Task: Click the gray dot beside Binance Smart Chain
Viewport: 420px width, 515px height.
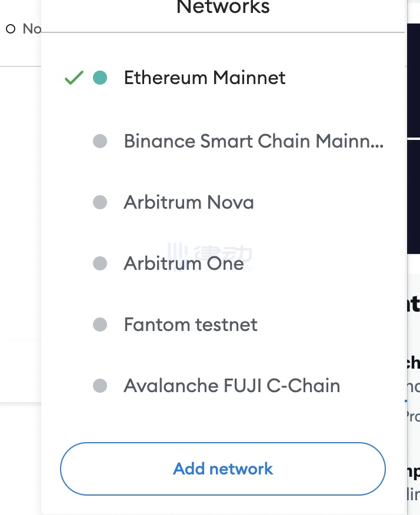Action: coord(100,141)
